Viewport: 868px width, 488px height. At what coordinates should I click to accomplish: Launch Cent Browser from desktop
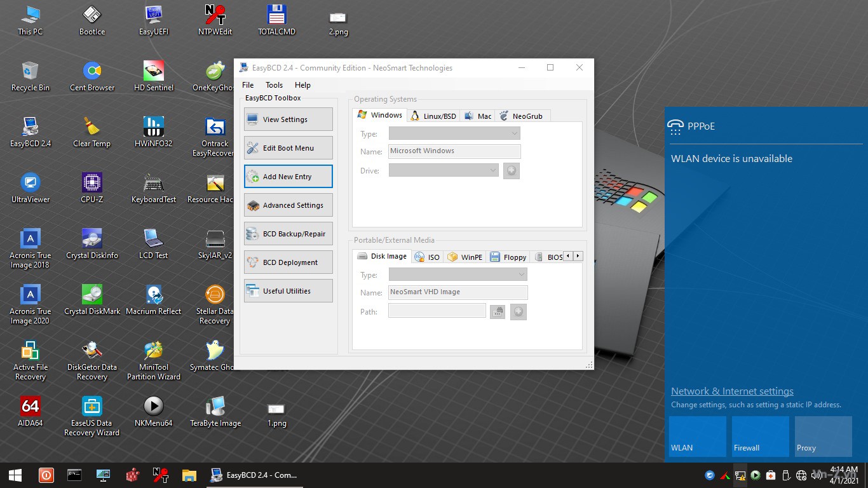coord(92,76)
